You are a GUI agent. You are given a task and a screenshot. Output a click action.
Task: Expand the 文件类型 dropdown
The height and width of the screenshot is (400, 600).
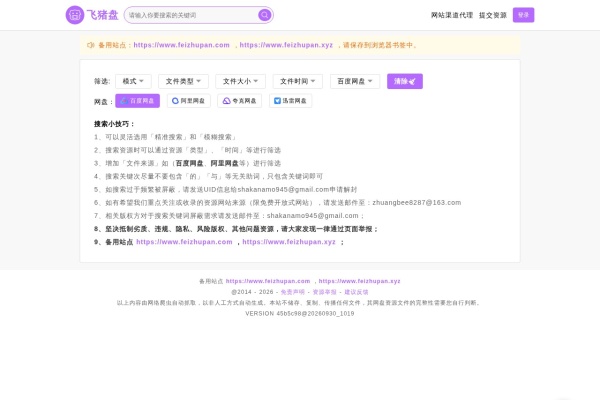point(183,81)
